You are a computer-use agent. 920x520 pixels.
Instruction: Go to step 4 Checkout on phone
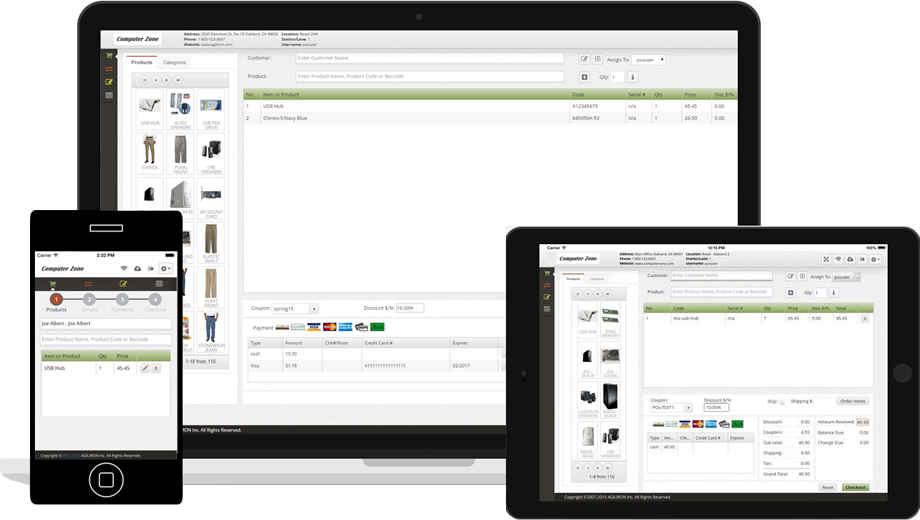click(155, 299)
